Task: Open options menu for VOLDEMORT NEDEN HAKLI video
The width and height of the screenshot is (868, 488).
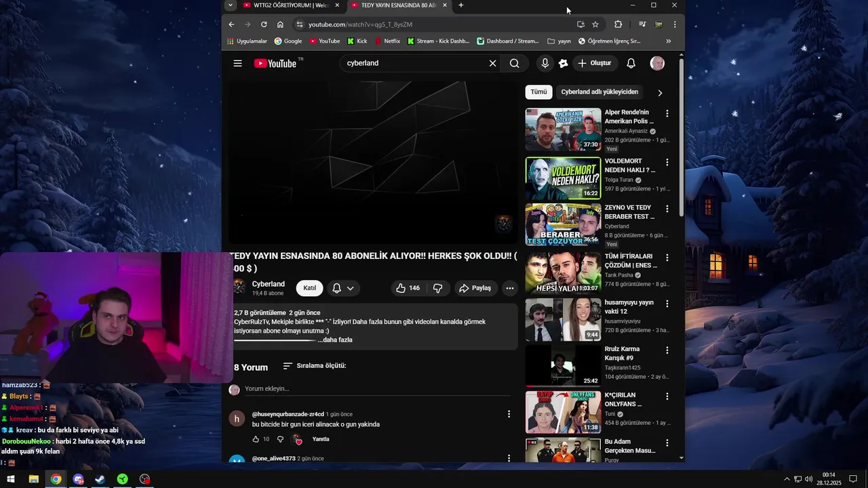Action: 667,163
